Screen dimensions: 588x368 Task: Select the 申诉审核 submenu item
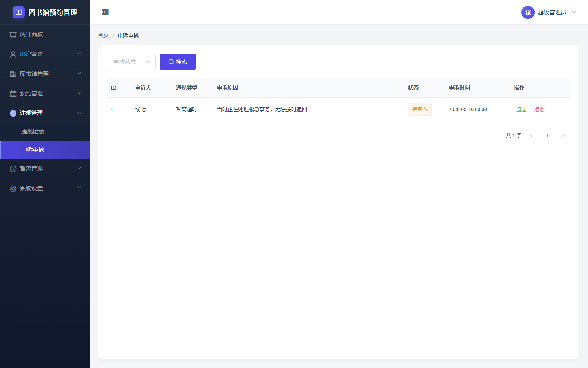click(45, 149)
